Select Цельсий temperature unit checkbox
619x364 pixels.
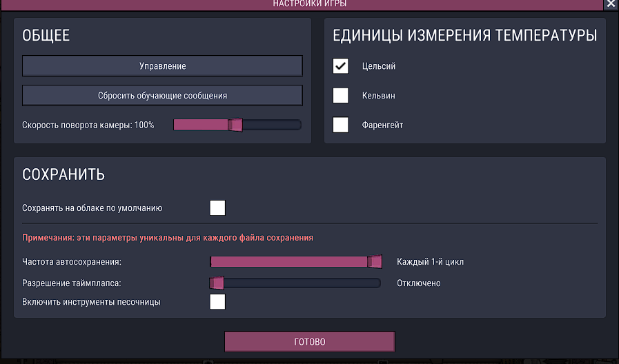[341, 66]
